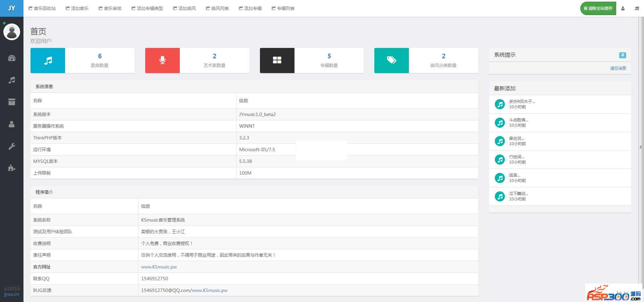Click the red microphone artist tile
The width and height of the screenshot is (644, 302).
pyautogui.click(x=162, y=60)
